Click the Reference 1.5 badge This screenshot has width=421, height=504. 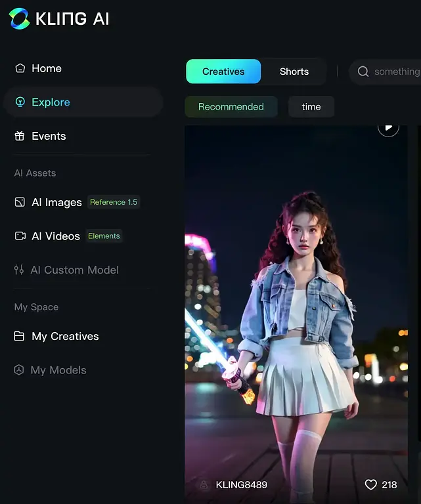(x=114, y=202)
